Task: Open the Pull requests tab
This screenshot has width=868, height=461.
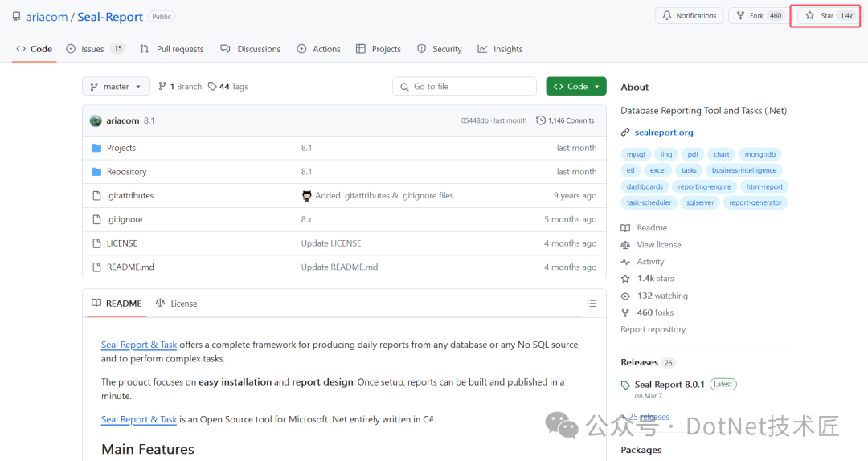Action: (179, 49)
